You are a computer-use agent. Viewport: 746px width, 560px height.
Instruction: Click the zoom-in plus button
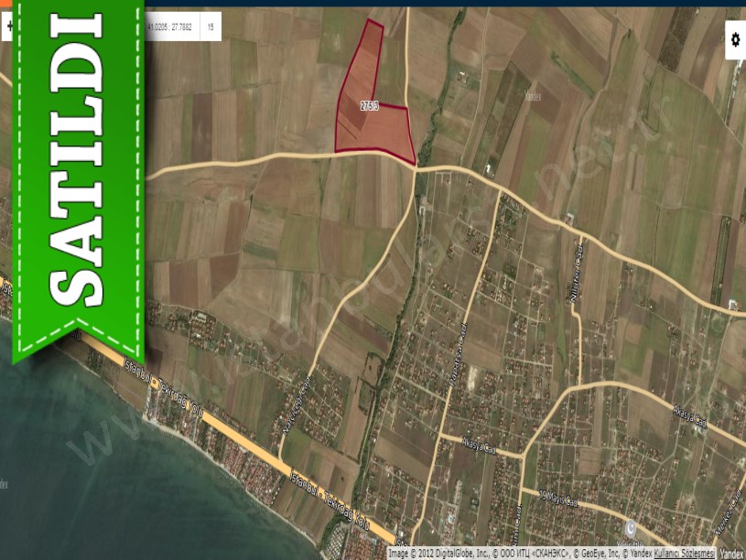pyautogui.click(x=9, y=27)
